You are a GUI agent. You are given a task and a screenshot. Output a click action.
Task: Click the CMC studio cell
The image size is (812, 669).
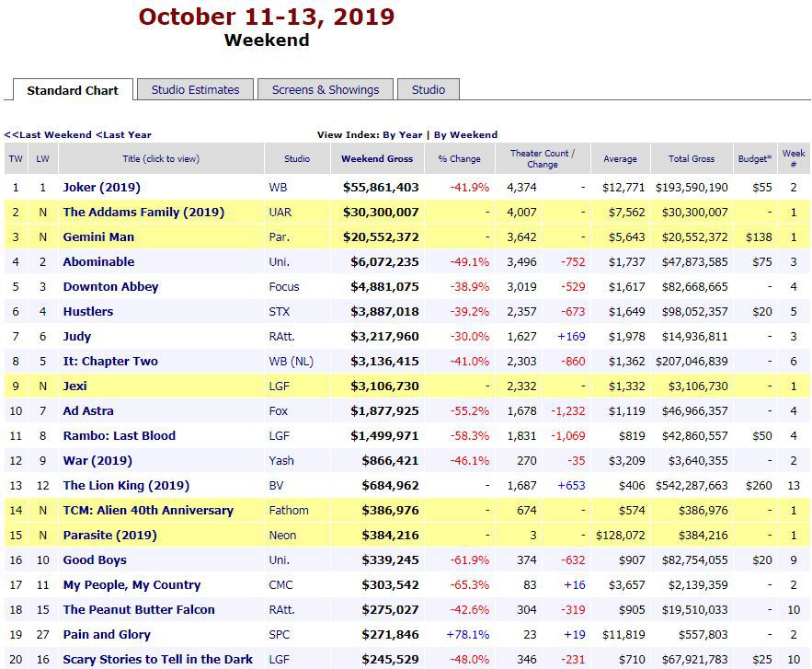[280, 585]
